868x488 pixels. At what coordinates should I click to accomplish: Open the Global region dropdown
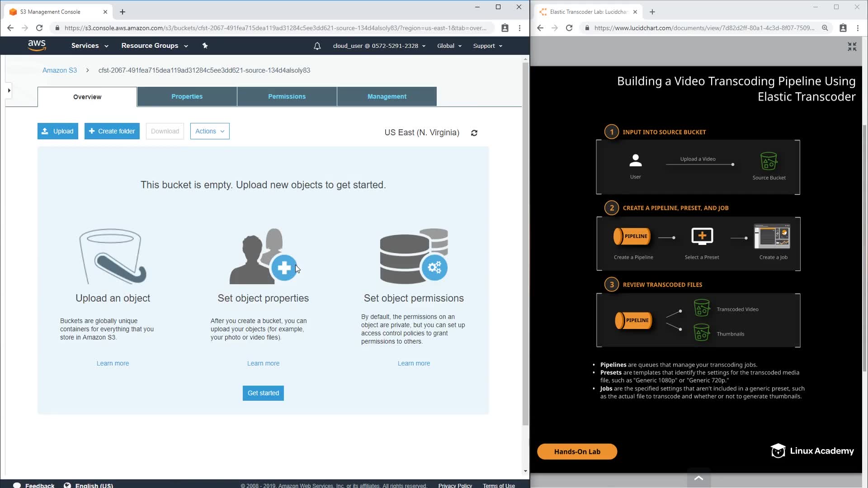click(449, 46)
